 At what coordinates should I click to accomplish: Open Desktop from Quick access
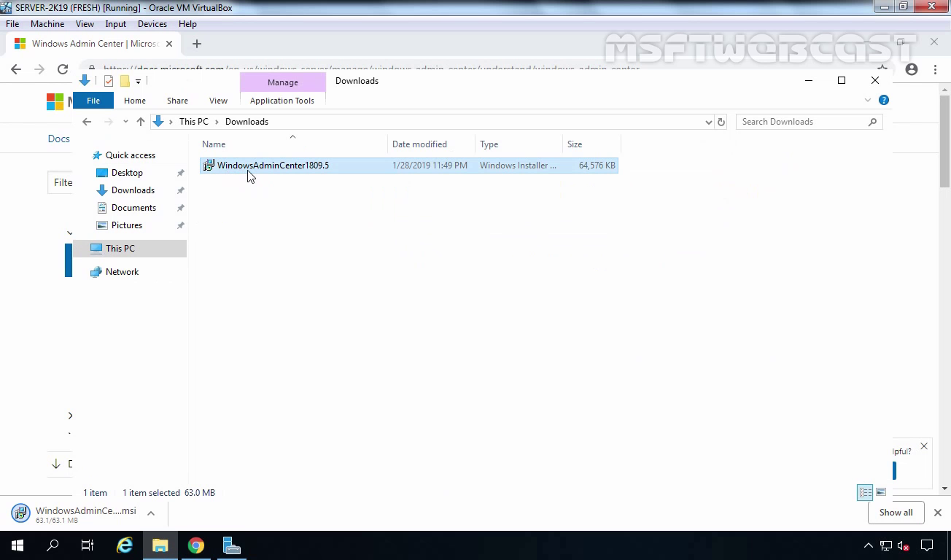pyautogui.click(x=127, y=173)
